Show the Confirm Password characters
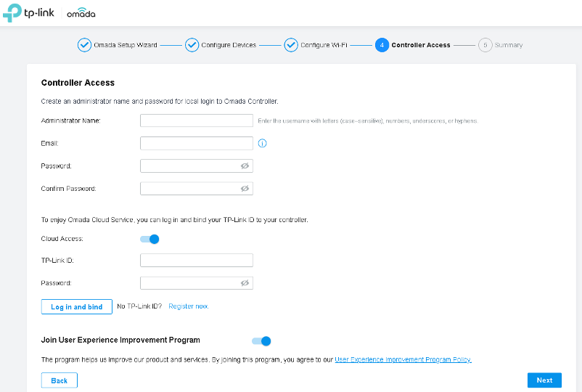 245,189
